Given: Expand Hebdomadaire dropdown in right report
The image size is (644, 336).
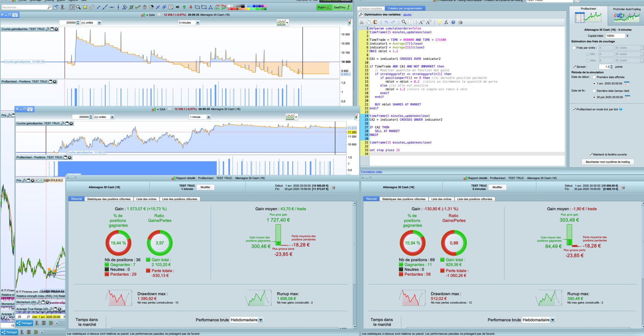Looking at the screenshot, I should coord(538,320).
